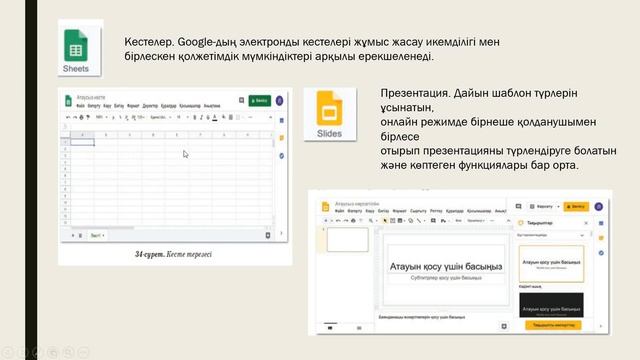640x360 pixels.
Task: Open the Present button dropdown arrow
Action: [558, 207]
